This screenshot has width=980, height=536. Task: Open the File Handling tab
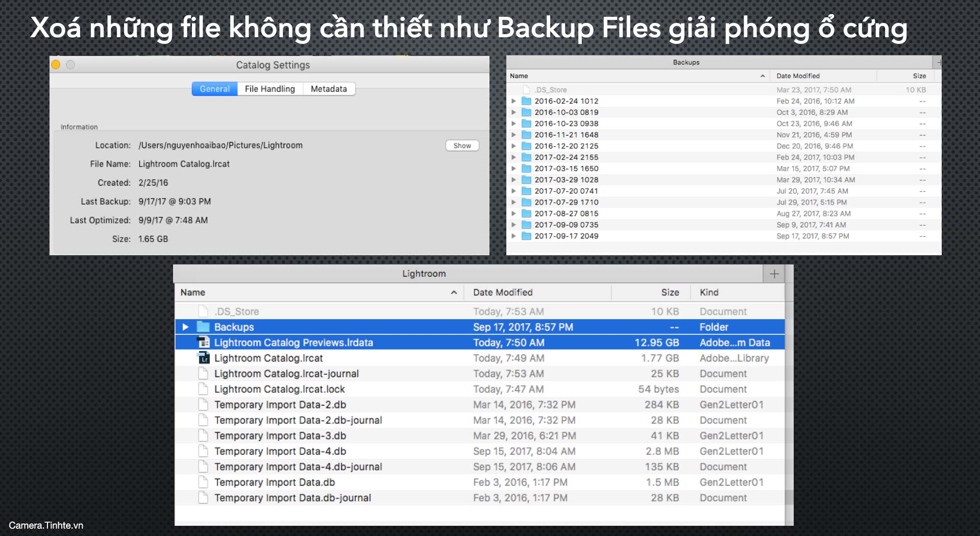(x=269, y=89)
